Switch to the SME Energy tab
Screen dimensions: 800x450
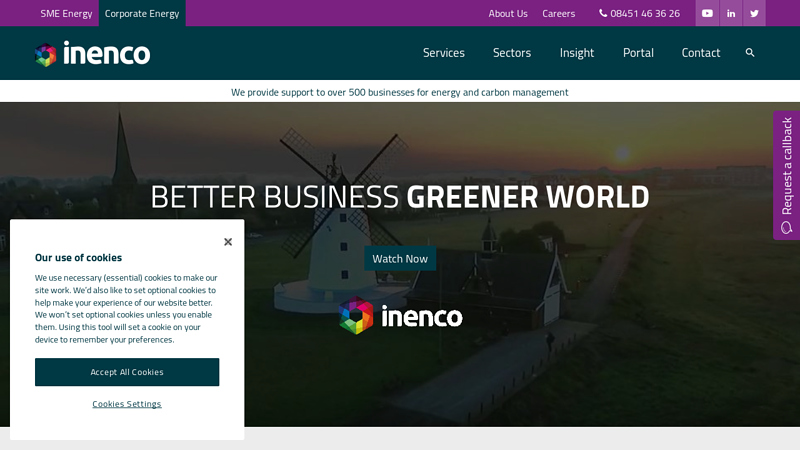tap(66, 13)
